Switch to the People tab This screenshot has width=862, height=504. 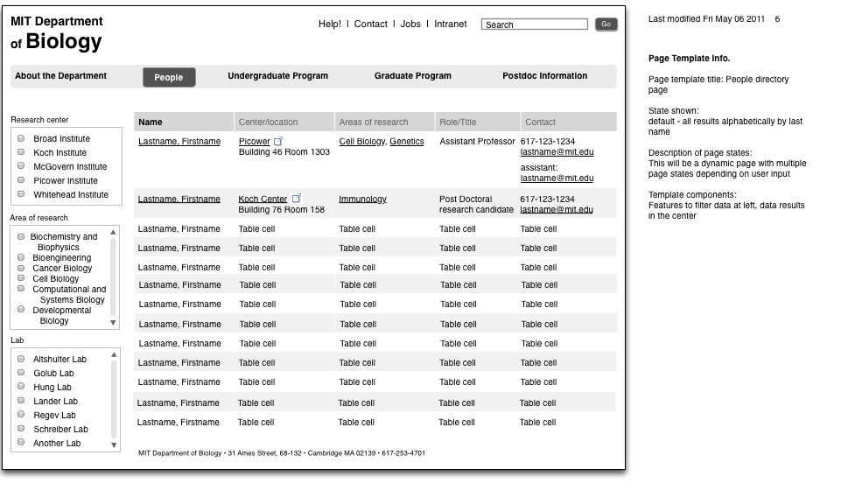pyautogui.click(x=169, y=78)
